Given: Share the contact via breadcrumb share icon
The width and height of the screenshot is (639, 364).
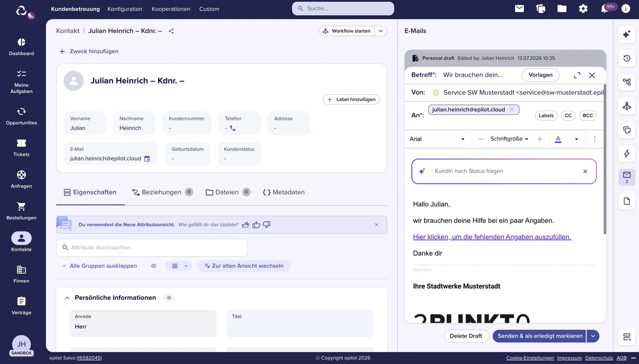Looking at the screenshot, I should (x=171, y=31).
